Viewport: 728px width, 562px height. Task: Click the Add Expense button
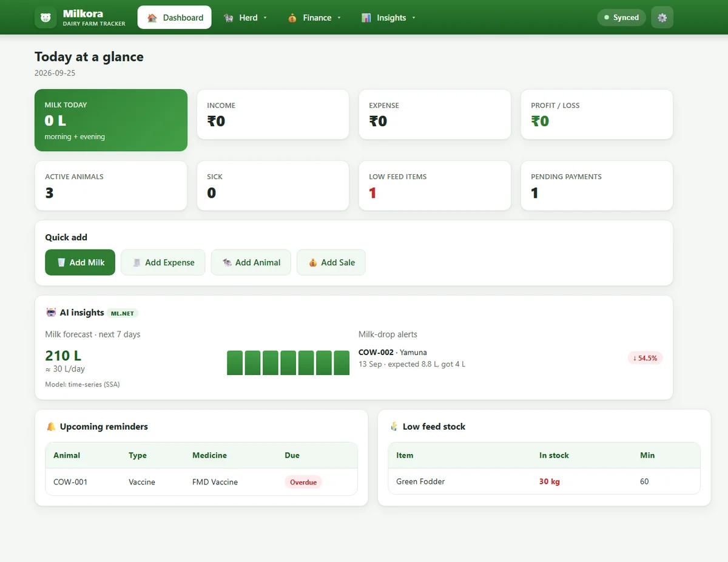[x=163, y=262]
